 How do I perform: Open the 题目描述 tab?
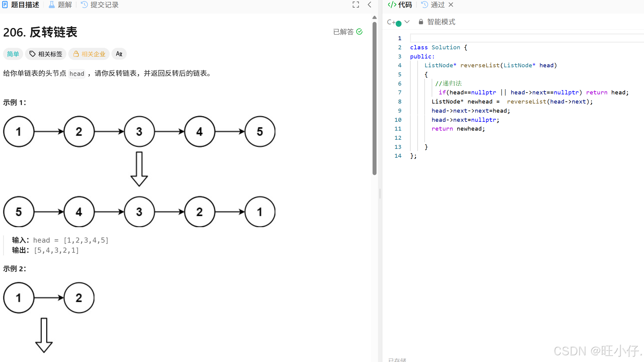pos(21,5)
